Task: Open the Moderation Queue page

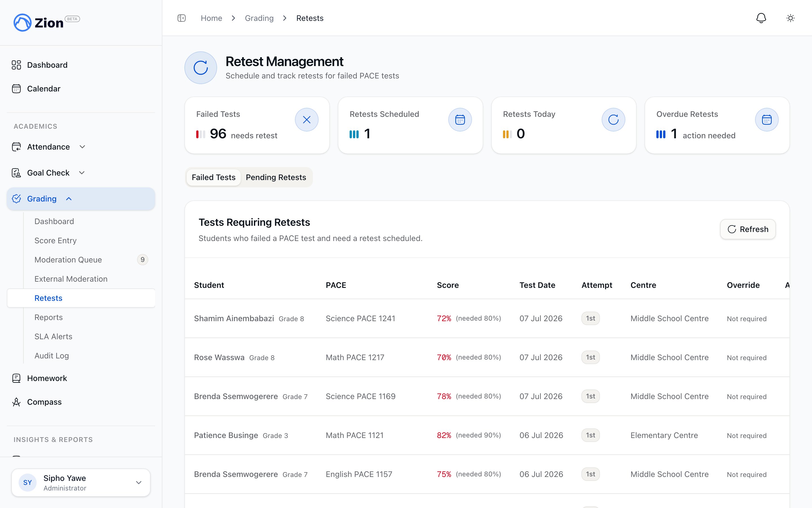Action: tap(68, 260)
